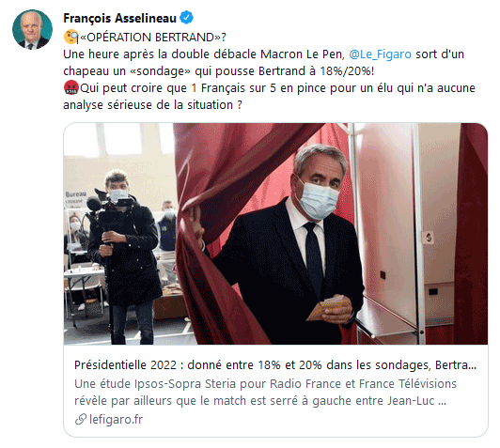
Task: Click the 'chapeau un «sondage»' text line
Action: (219, 71)
